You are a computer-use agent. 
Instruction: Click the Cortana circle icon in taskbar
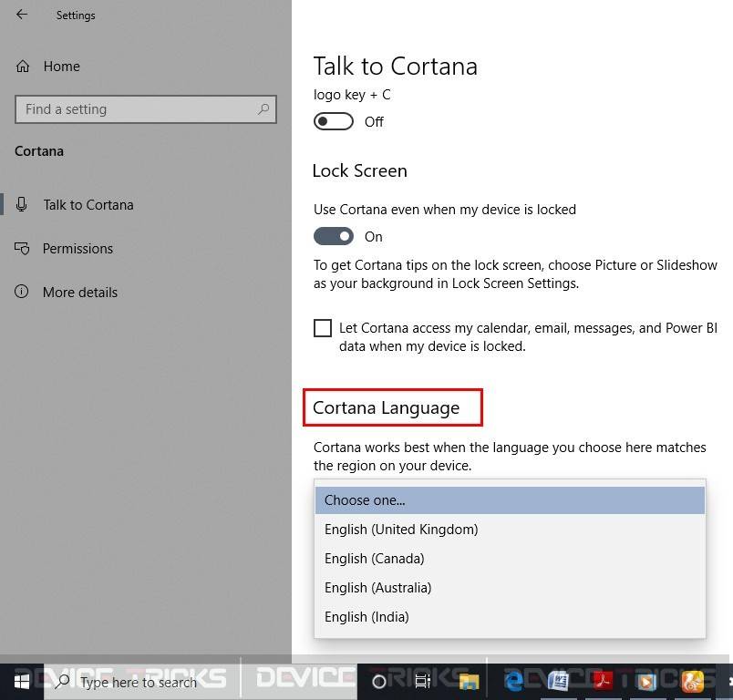[378, 681]
